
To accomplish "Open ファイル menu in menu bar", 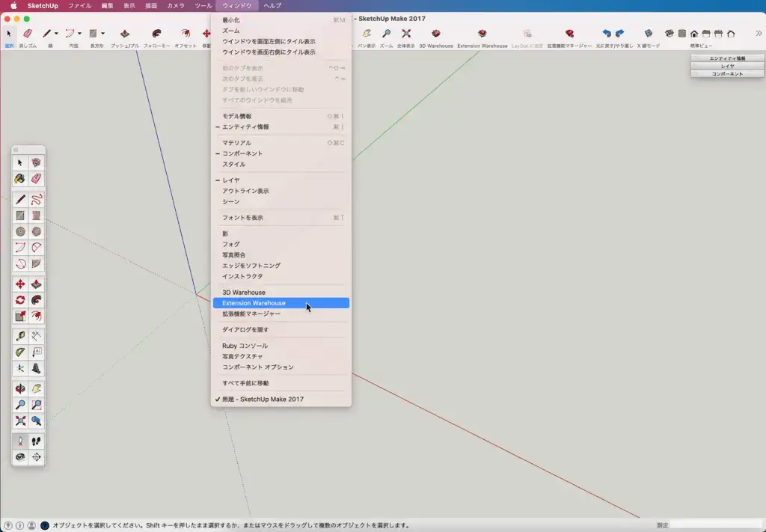I will [79, 6].
